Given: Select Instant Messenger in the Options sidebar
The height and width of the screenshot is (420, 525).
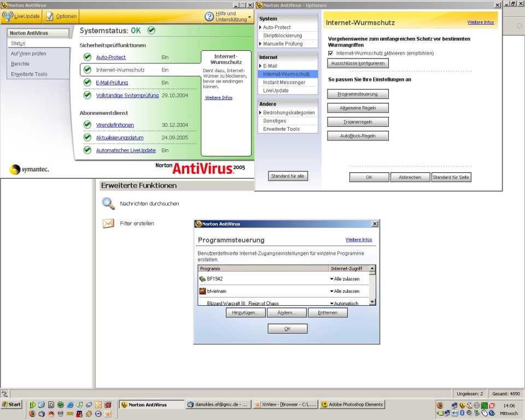Looking at the screenshot, I should [x=284, y=82].
